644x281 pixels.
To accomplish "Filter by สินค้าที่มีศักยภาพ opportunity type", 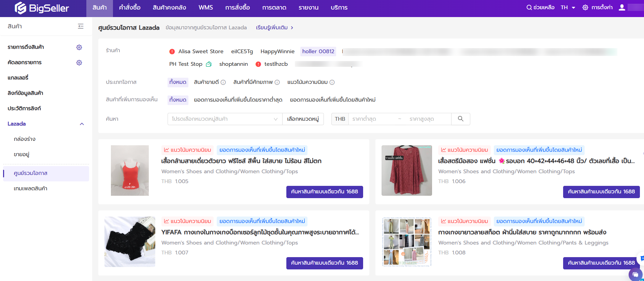I will click(x=253, y=82).
